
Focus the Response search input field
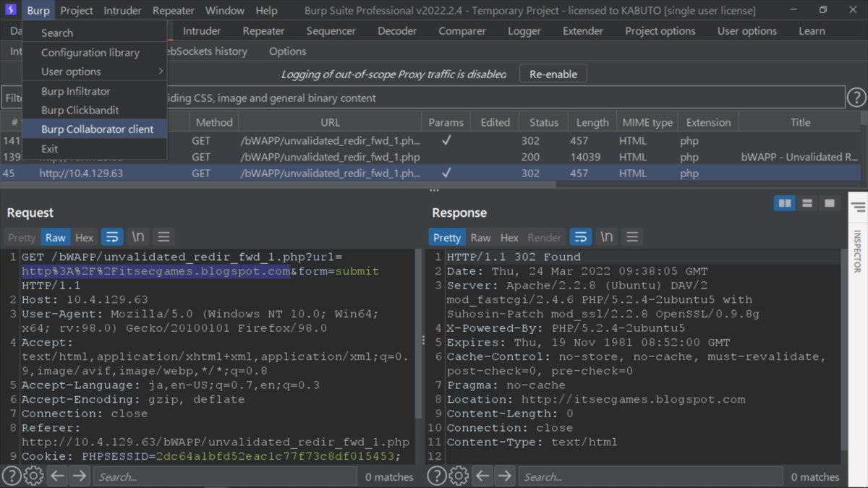pyautogui.click(x=651, y=476)
